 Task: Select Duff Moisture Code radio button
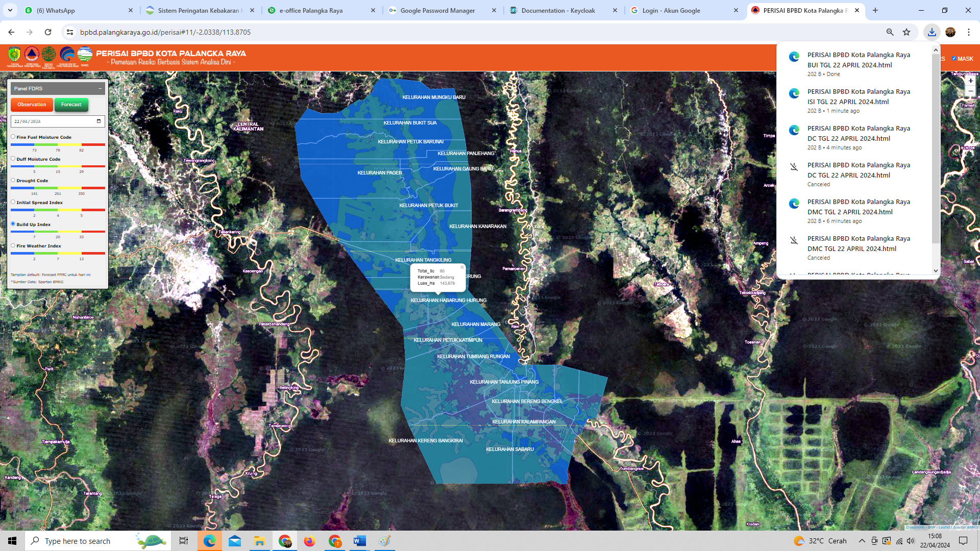pos(13,159)
